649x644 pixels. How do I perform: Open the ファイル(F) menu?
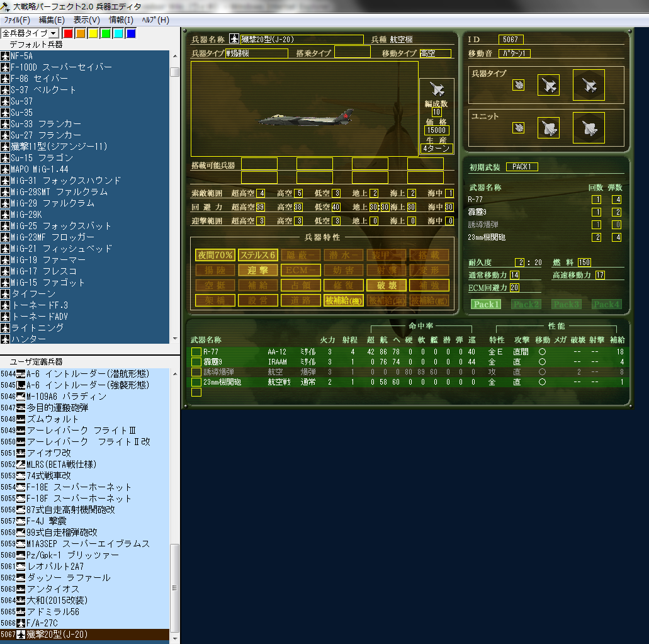[x=17, y=20]
